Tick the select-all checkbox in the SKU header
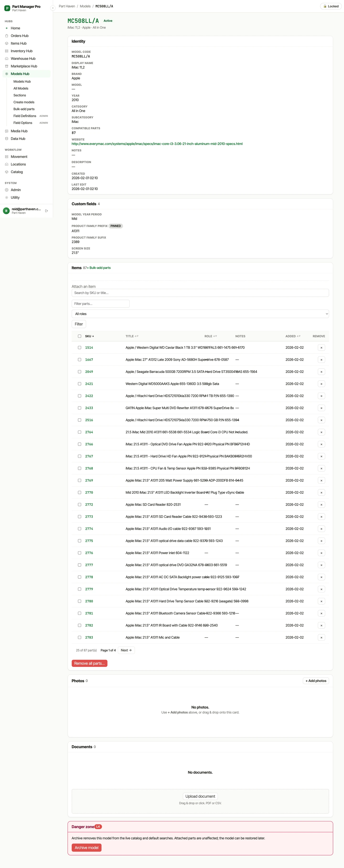The width and height of the screenshot is (344, 868). (80, 336)
